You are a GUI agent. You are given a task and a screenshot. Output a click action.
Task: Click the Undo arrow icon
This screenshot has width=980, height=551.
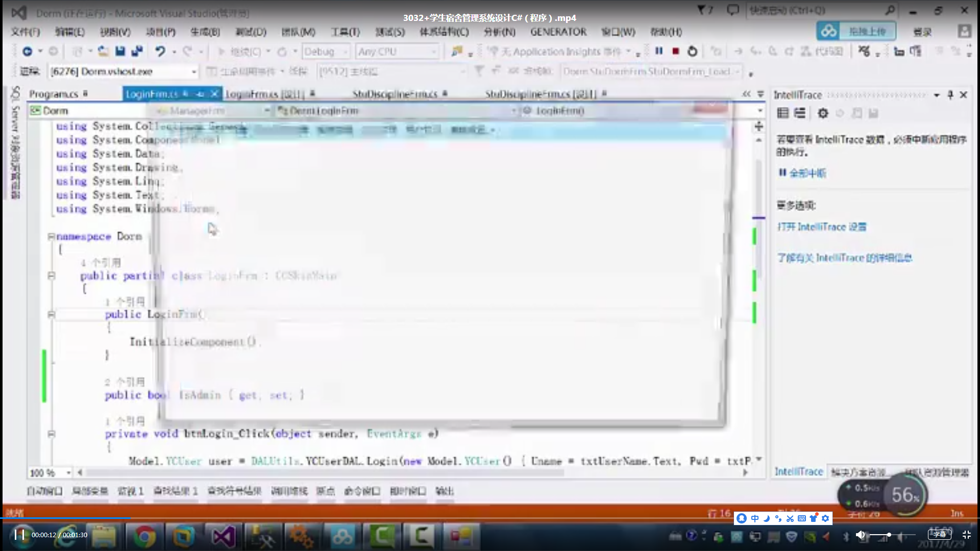[160, 51]
